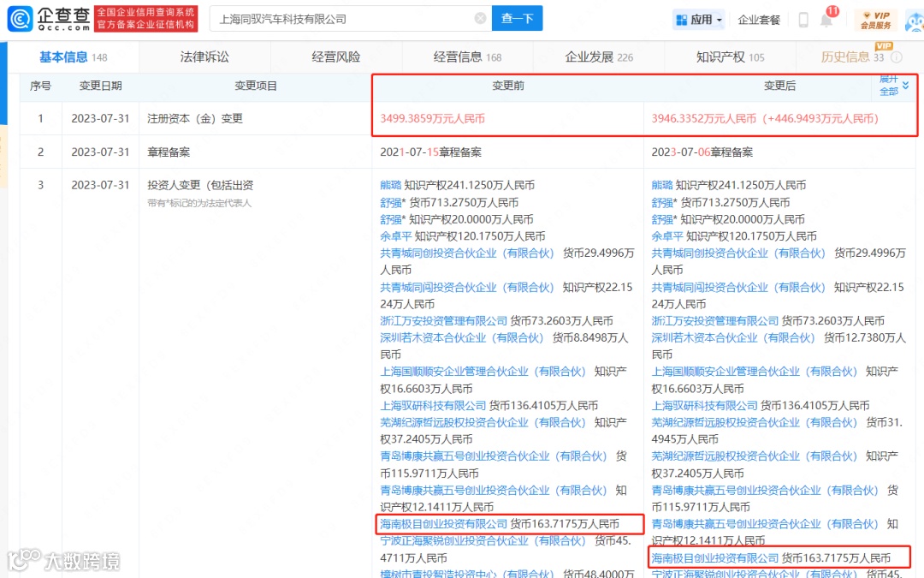Switch to the 经营风险 tab
This screenshot has height=578, width=924.
click(336, 57)
